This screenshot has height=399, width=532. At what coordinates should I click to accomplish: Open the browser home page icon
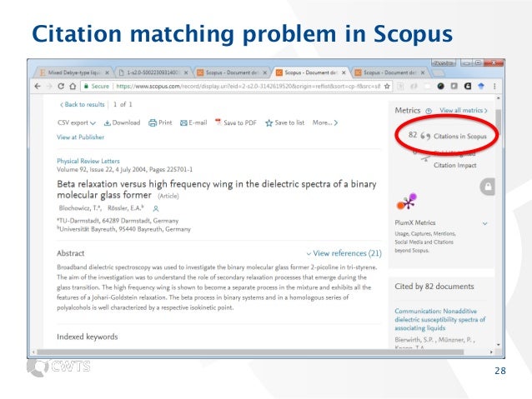pyautogui.click(x=73, y=86)
